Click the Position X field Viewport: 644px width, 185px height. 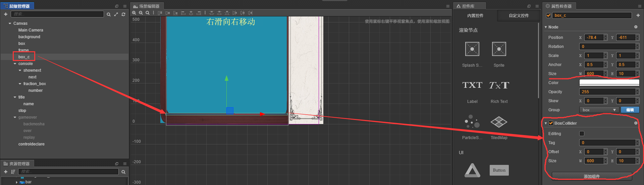(x=594, y=38)
